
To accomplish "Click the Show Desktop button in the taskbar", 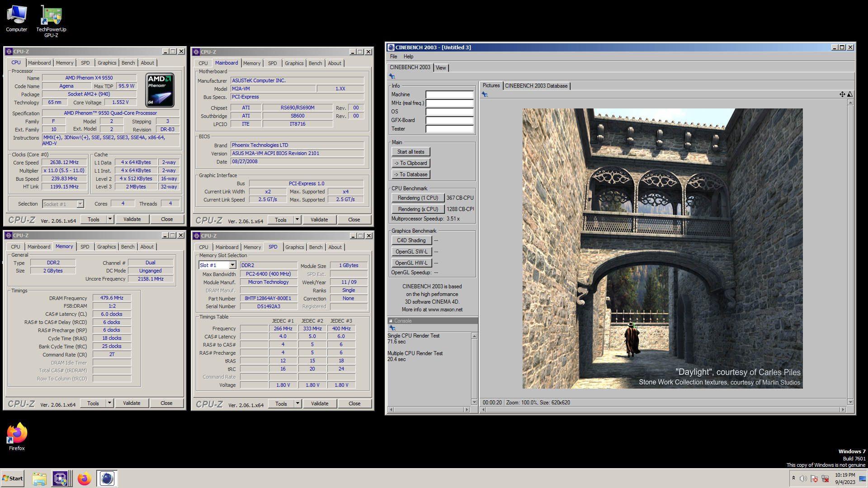I will tap(863, 479).
